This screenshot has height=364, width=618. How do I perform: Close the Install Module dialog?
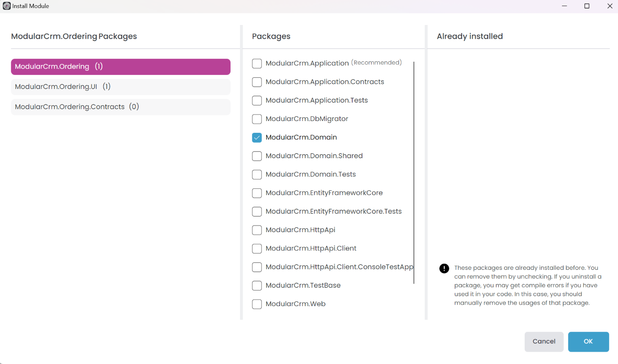click(609, 6)
